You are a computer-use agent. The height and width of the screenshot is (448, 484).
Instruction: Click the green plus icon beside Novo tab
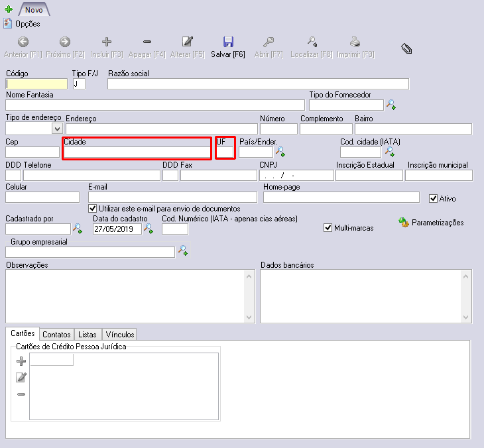click(x=9, y=9)
